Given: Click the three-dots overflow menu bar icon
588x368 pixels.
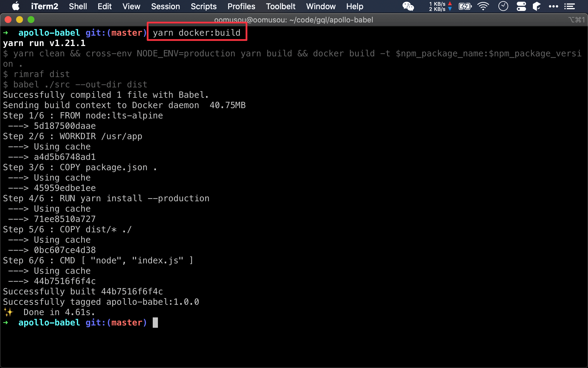Looking at the screenshot, I should (553, 6).
